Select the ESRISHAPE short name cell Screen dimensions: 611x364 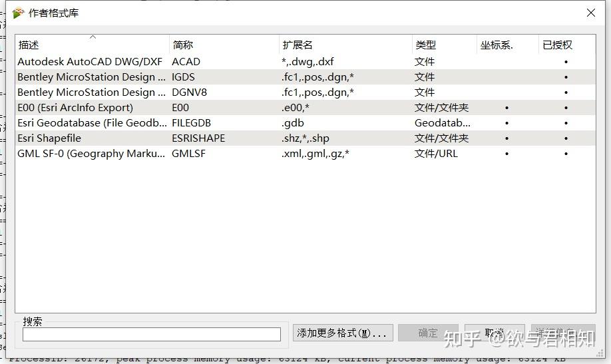(x=198, y=138)
